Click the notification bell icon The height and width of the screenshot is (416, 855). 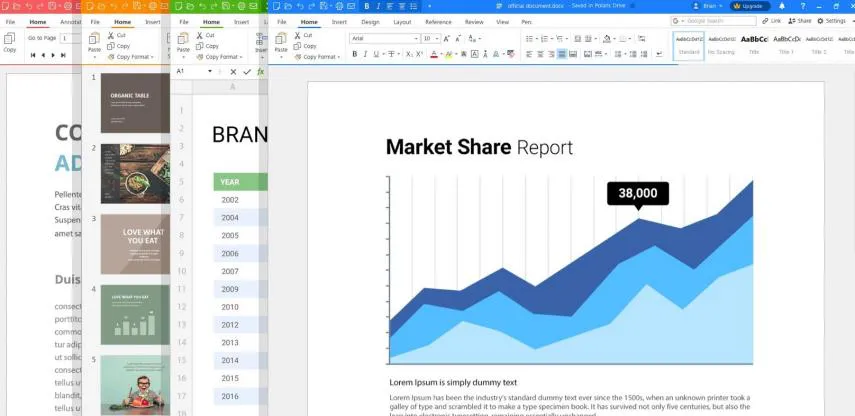782,6
